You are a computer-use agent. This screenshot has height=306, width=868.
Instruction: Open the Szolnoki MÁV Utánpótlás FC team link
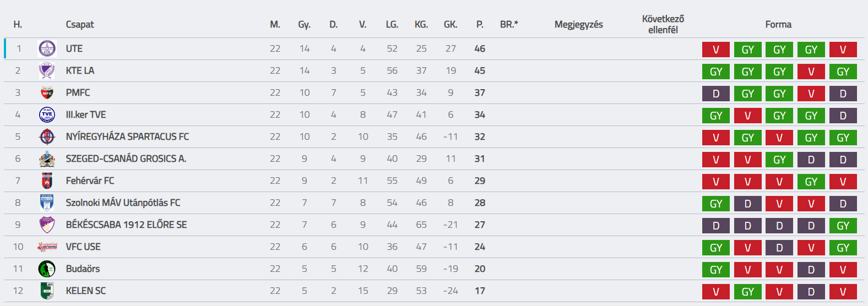[x=123, y=203]
